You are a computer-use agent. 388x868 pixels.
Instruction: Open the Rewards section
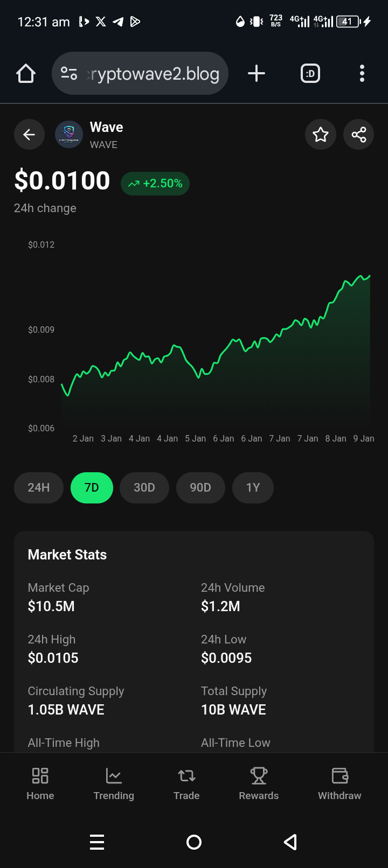(259, 783)
